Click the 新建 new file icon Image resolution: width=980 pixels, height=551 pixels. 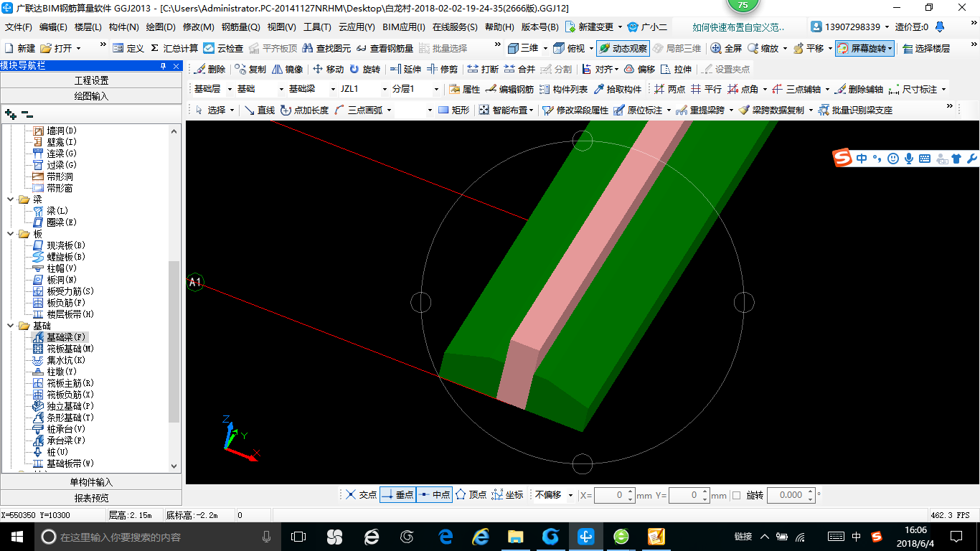[x=20, y=49]
